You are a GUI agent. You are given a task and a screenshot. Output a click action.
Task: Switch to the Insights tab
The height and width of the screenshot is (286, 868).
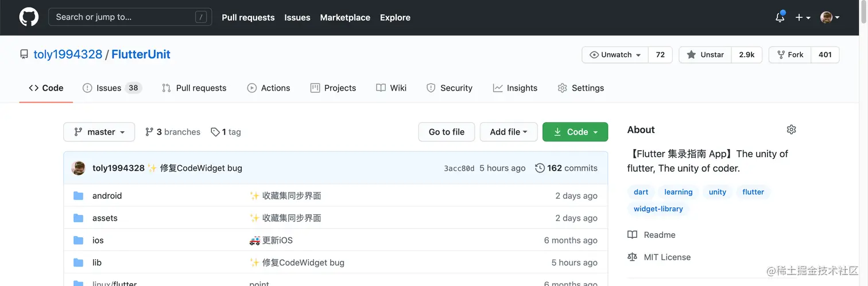[515, 88]
